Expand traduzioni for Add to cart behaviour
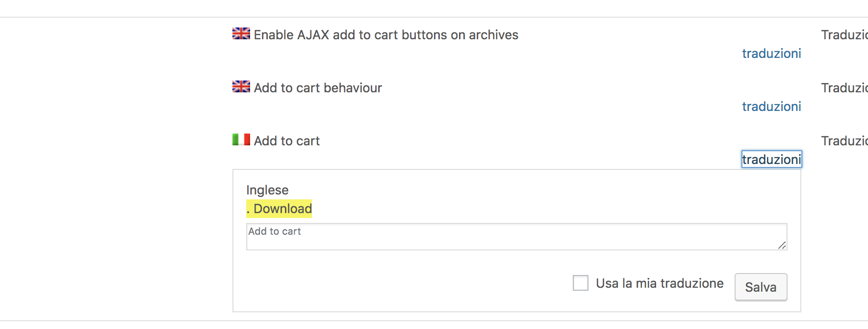This screenshot has height=329, width=868. point(771,107)
